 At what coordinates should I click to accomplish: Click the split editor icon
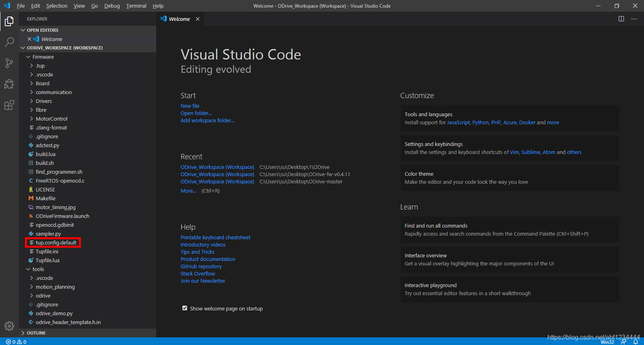621,19
